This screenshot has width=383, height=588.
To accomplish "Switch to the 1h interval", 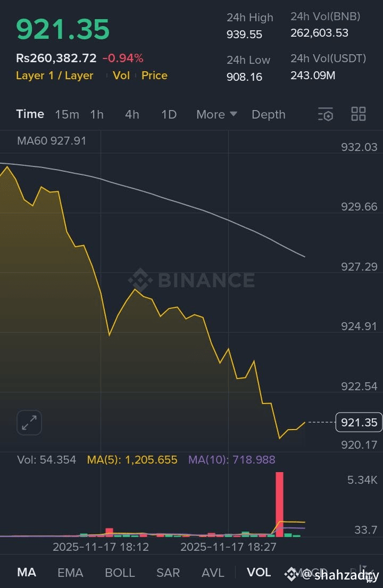I will tap(97, 114).
